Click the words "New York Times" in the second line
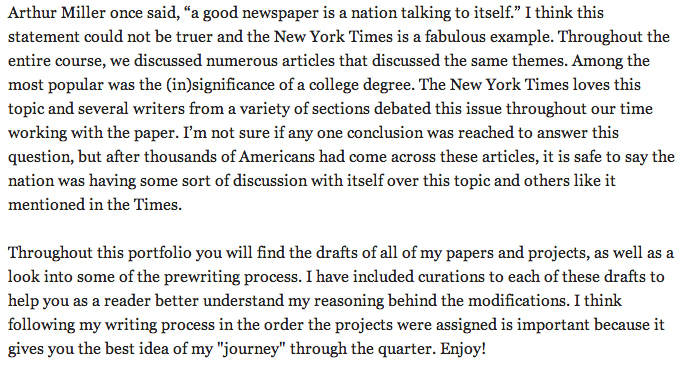The image size is (693, 389). [333, 37]
